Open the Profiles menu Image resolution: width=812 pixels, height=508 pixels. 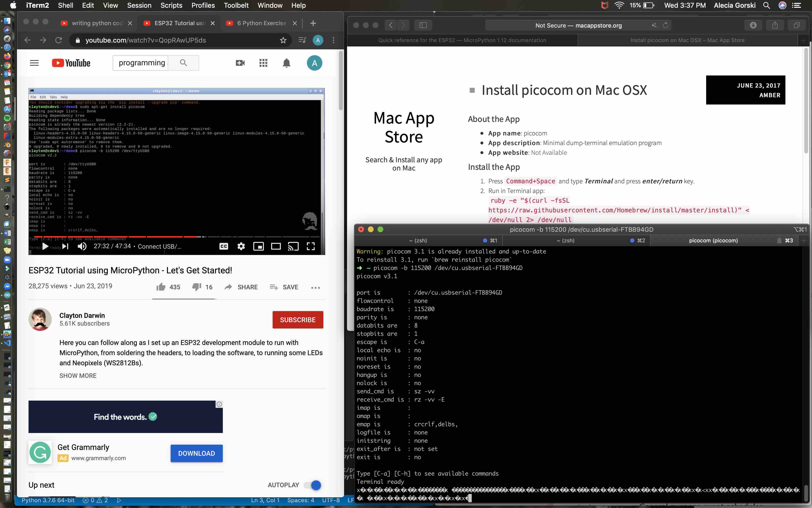[203, 5]
